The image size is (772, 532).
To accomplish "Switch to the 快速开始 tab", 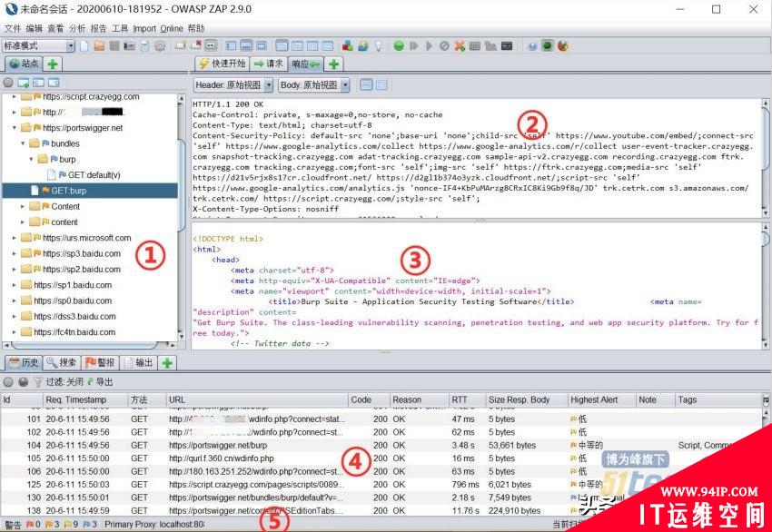I will pyautogui.click(x=223, y=64).
